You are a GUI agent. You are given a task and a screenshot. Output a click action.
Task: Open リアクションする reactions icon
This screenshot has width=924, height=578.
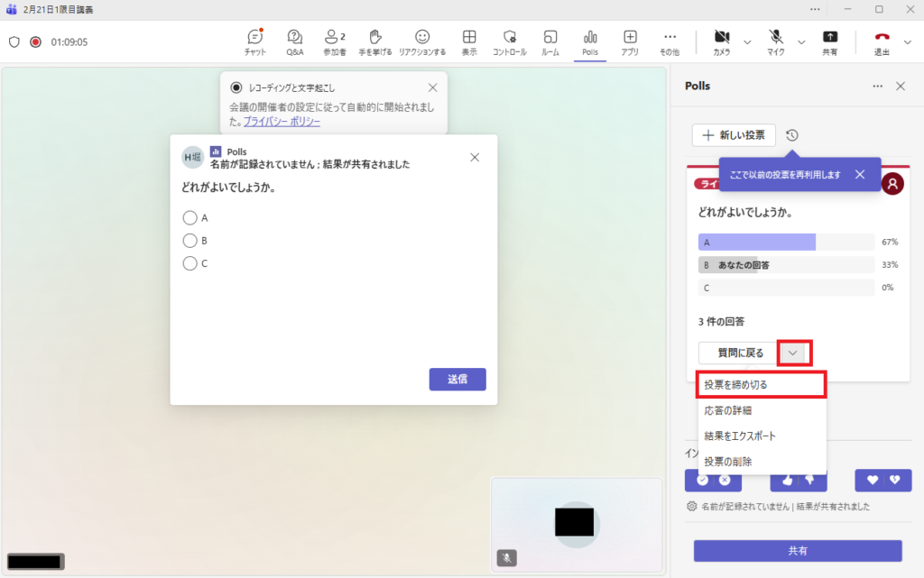422,38
